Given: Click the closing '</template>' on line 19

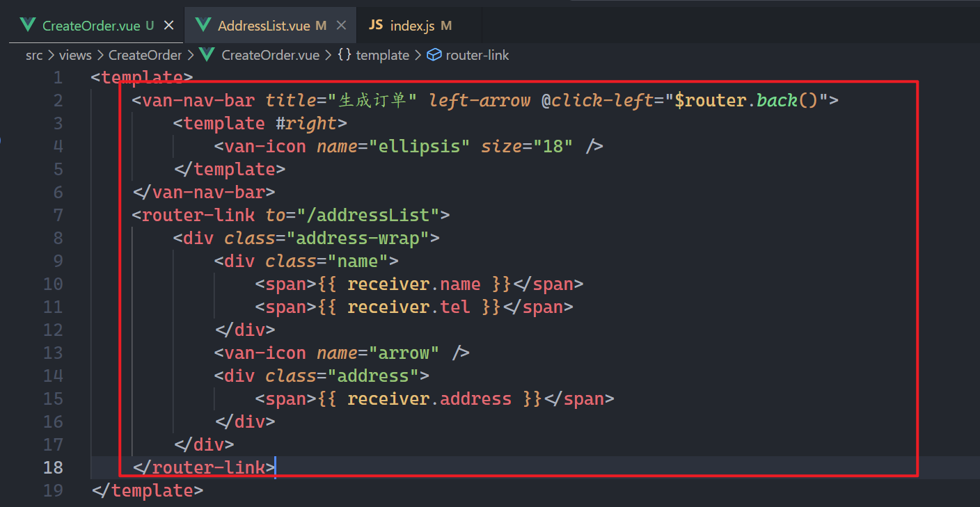Looking at the screenshot, I should click(148, 491).
